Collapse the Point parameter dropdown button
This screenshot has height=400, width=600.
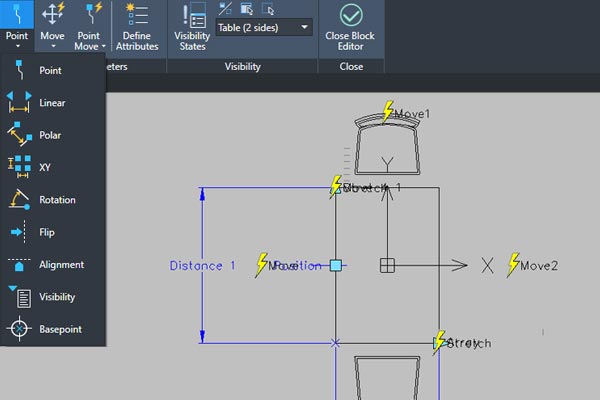pyautogui.click(x=16, y=27)
